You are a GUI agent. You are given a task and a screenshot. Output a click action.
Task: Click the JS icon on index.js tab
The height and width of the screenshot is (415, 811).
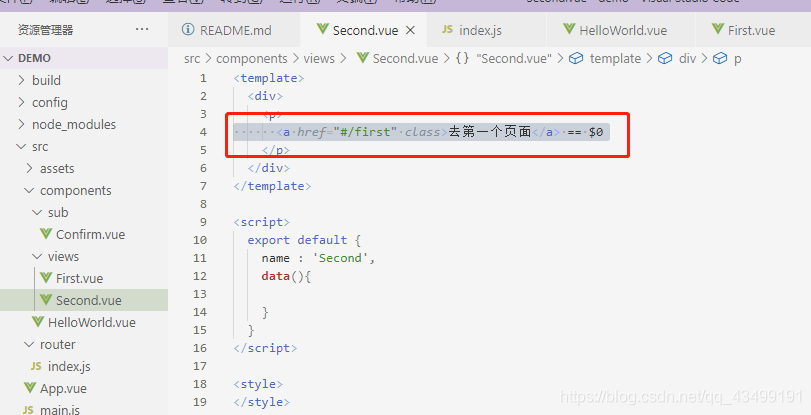click(447, 29)
